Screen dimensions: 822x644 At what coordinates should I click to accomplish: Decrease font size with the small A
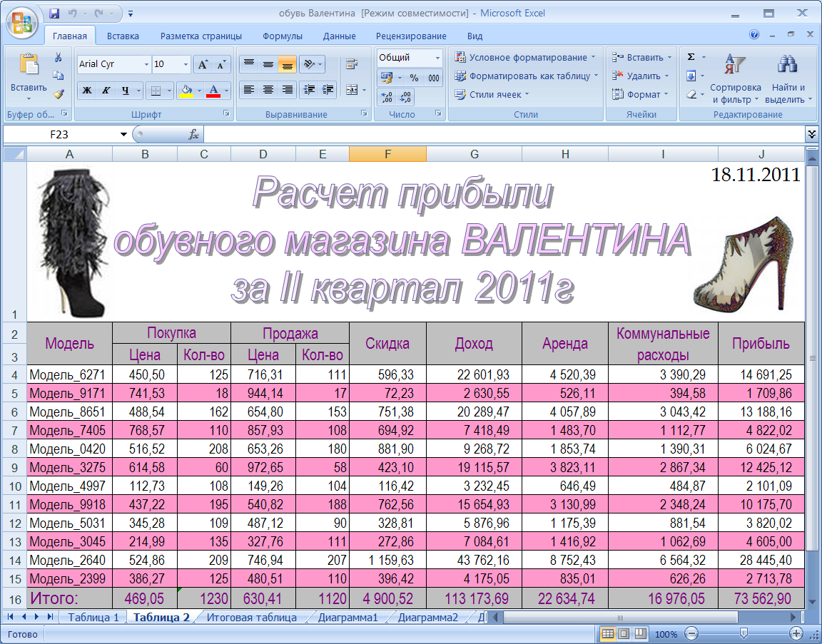[x=222, y=64]
